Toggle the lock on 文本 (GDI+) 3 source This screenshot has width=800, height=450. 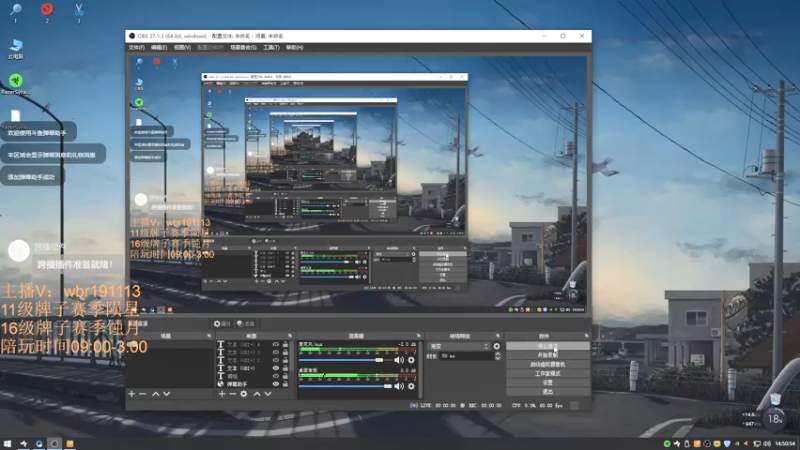[285, 352]
